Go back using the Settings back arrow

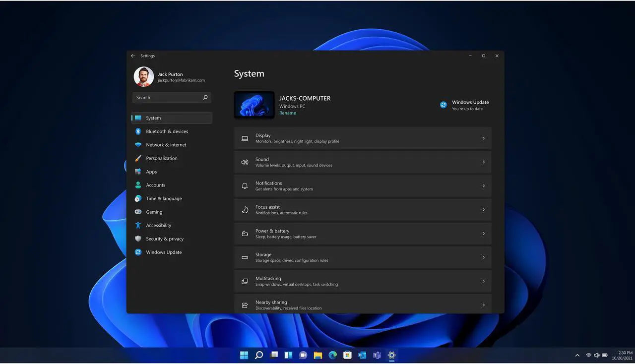133,56
